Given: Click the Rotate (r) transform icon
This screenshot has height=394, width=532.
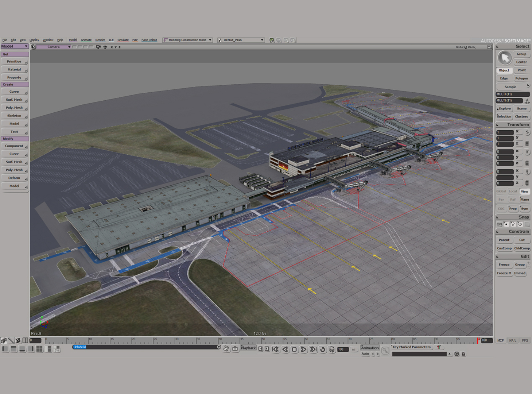Looking at the screenshot, I should click(527, 152).
